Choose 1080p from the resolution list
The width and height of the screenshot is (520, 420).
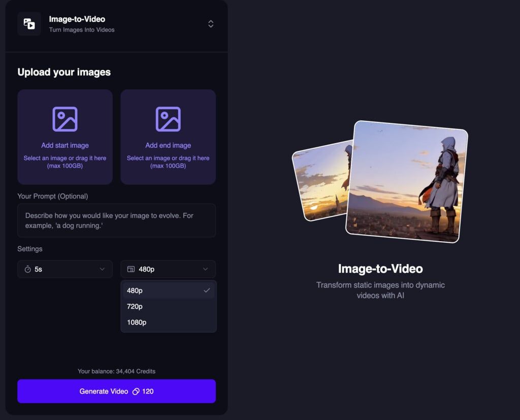pos(169,322)
